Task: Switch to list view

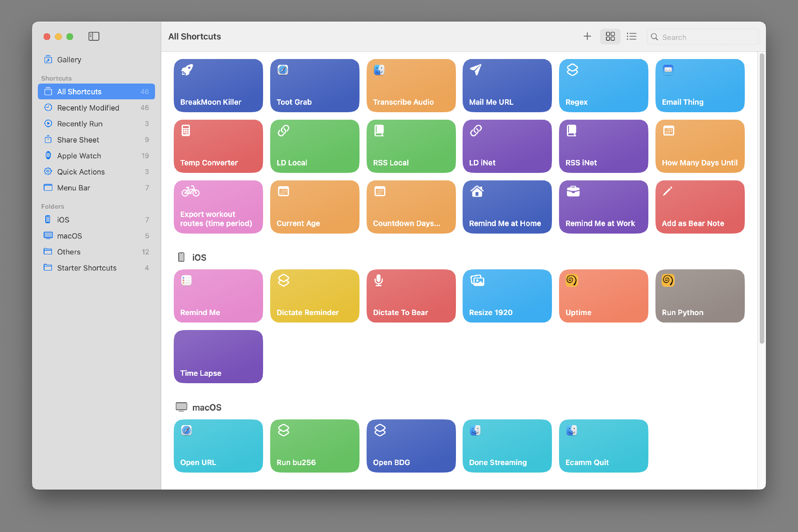Action: coord(631,37)
